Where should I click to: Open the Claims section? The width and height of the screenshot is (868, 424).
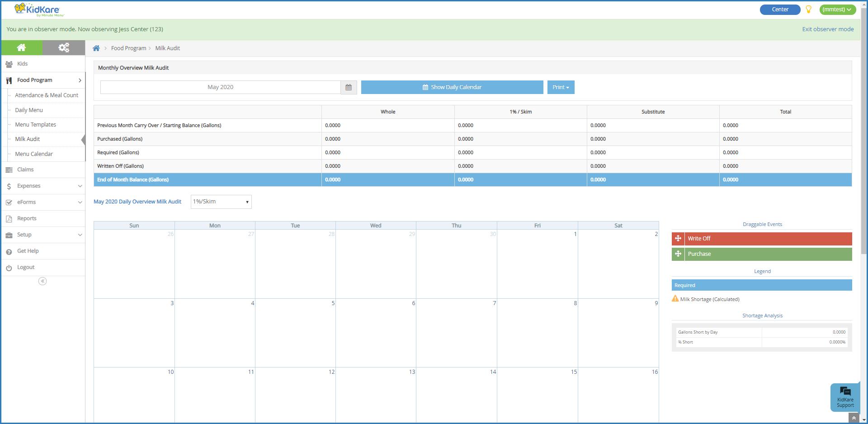click(x=25, y=170)
